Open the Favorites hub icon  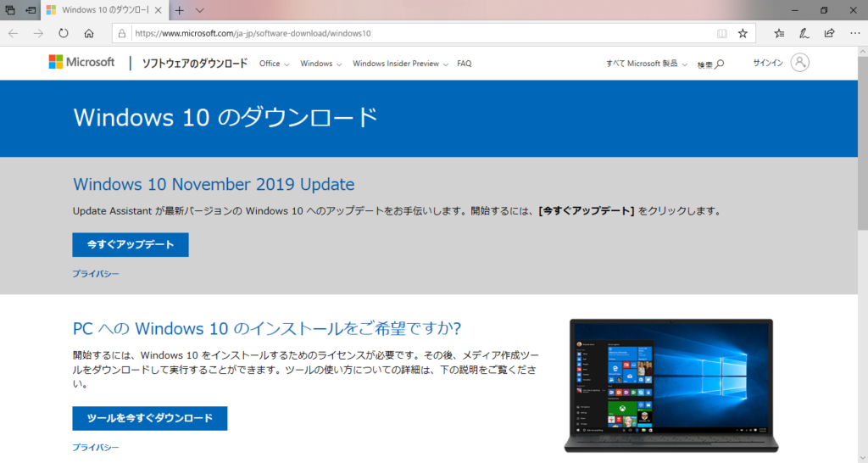coord(779,33)
